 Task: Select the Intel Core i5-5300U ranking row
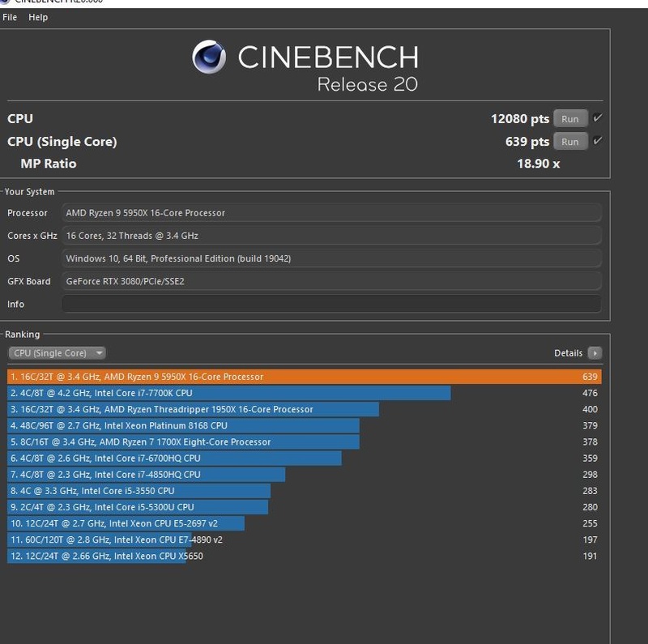pyautogui.click(x=305, y=507)
